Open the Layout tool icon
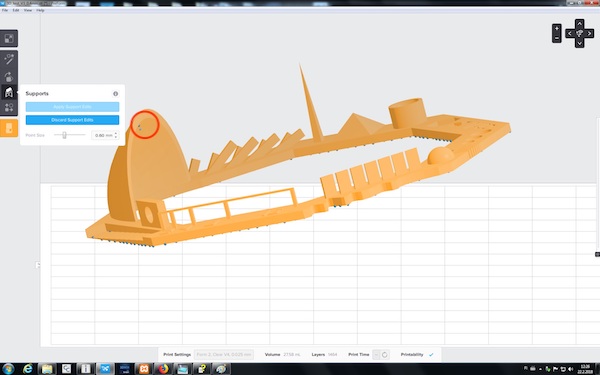Screen dimensions: 600x375 [9, 108]
